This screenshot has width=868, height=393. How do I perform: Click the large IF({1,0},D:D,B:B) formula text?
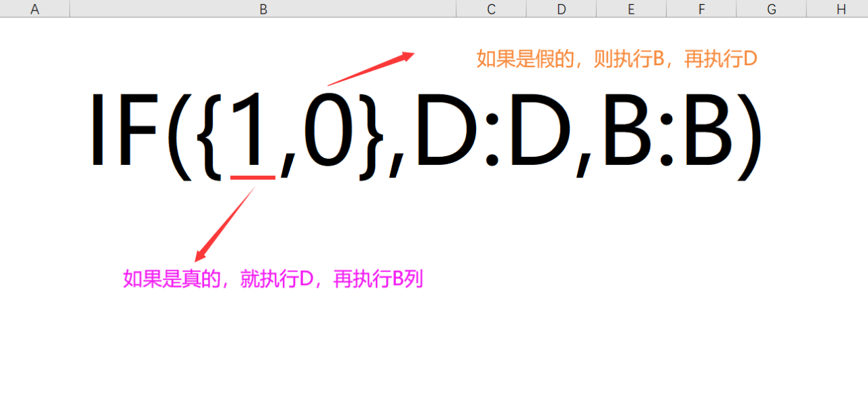[427, 136]
